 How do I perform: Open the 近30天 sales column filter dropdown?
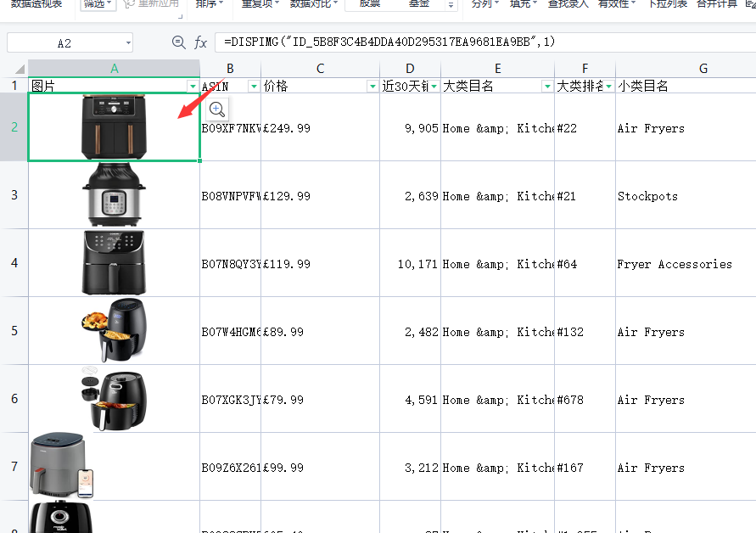pos(434,87)
